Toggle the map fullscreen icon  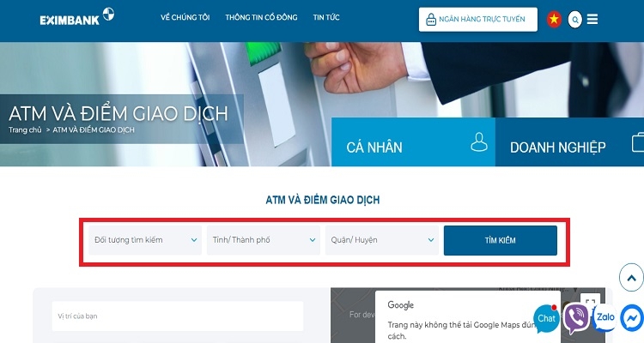click(590, 302)
